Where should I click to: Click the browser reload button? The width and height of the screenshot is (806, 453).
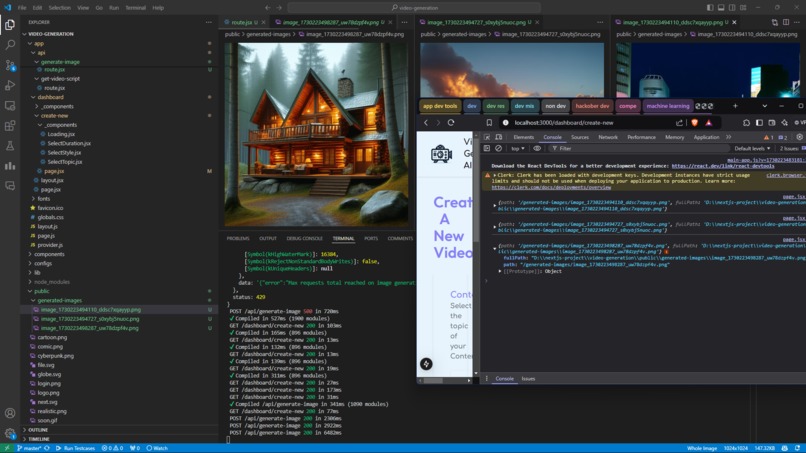(451, 123)
